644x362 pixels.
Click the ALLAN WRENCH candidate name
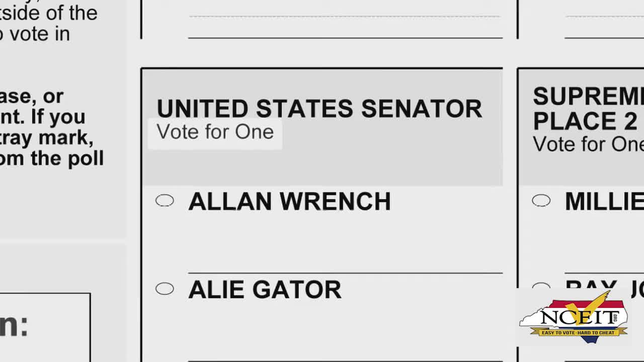[289, 202]
